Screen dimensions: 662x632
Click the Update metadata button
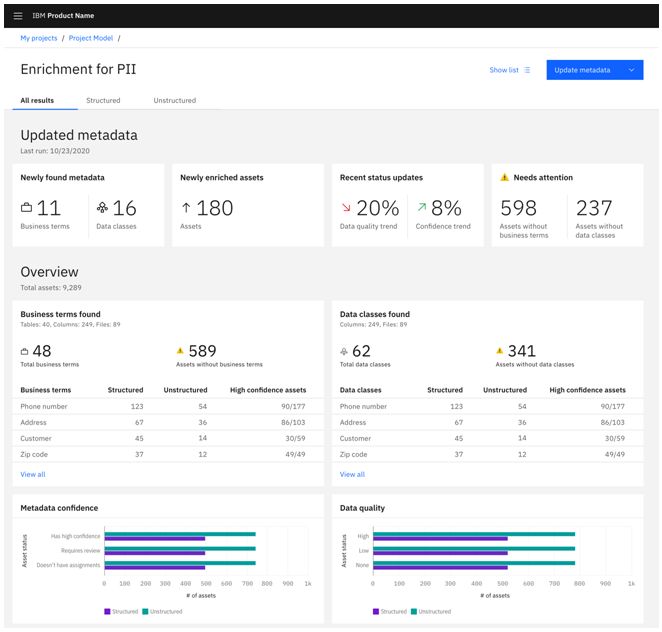click(583, 70)
